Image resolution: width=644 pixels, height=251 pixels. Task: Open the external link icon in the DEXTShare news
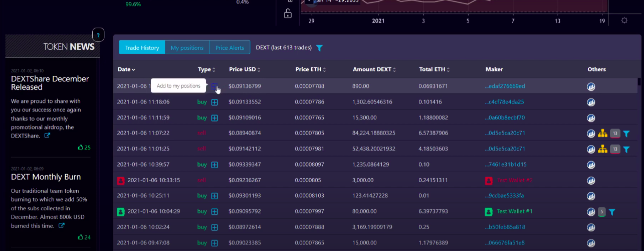pos(47,136)
